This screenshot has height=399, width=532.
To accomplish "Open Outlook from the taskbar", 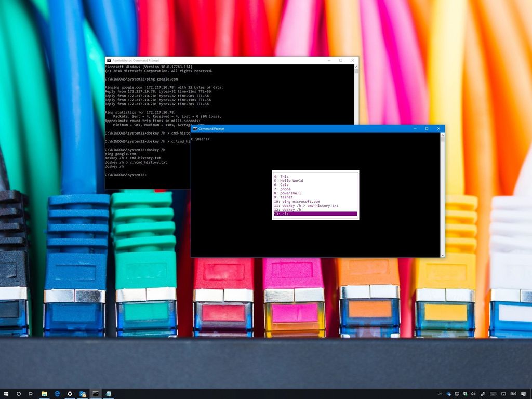I will point(82,394).
